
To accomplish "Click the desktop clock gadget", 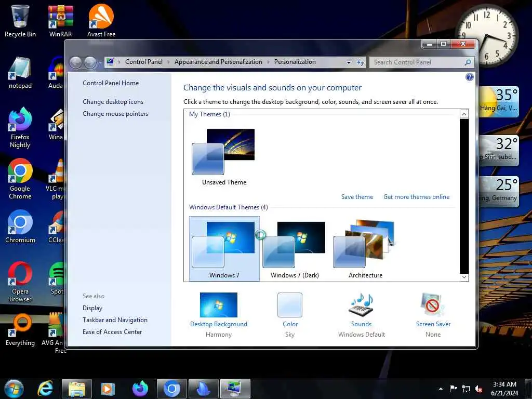I will click(x=486, y=36).
